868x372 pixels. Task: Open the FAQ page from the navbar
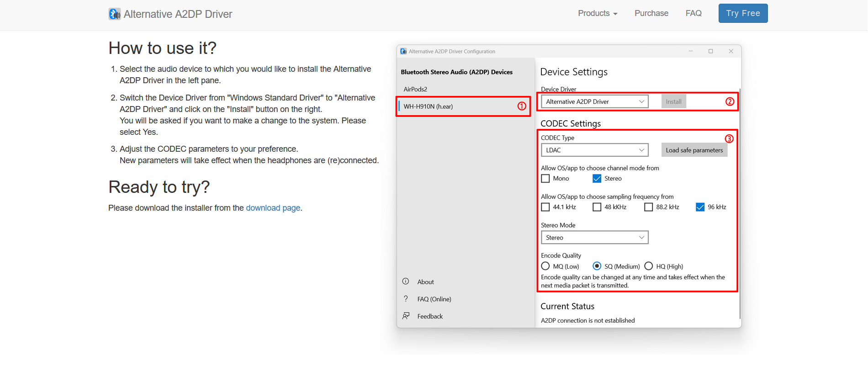tap(693, 13)
